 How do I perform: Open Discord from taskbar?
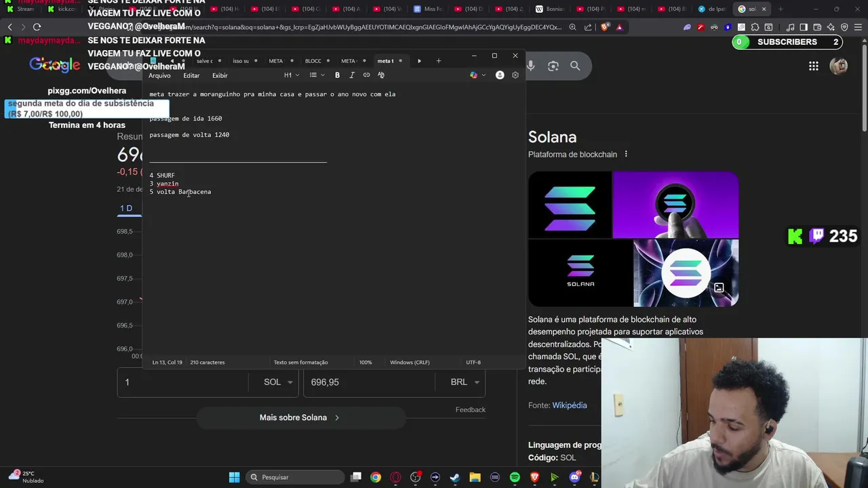click(x=574, y=477)
